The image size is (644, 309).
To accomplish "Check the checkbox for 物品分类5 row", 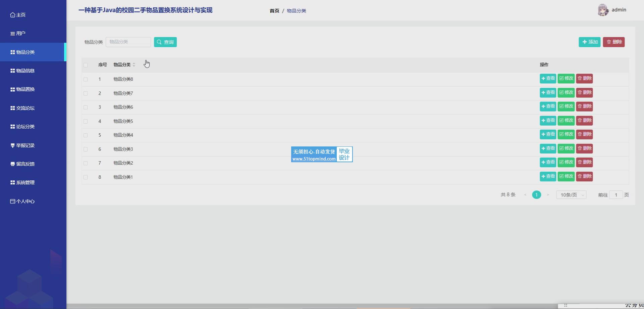I will click(x=86, y=121).
